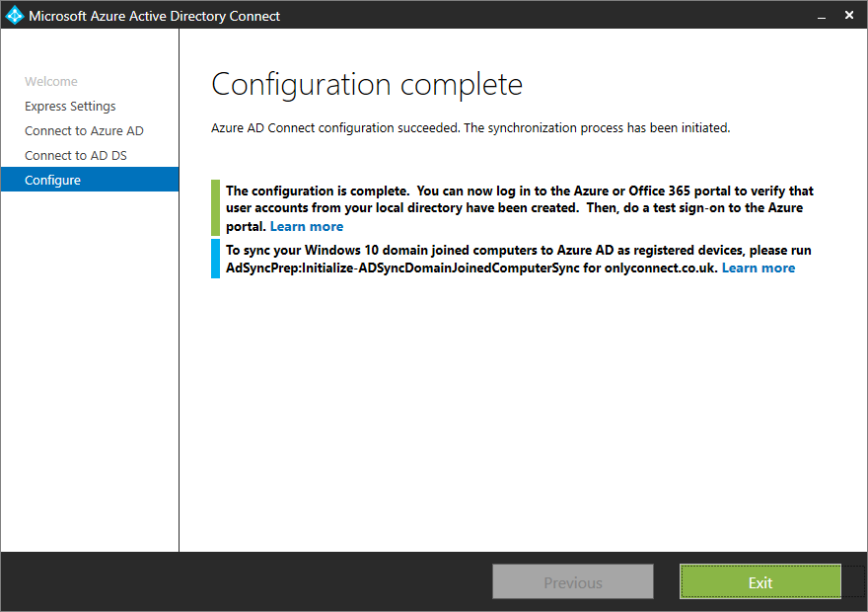Minimize the Azure AD Connect window
Screen dimensions: 868x612
[x=822, y=16]
